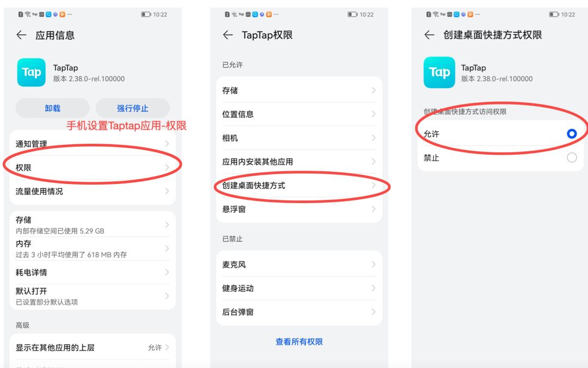Expand chevron beside 流量使用情况
The image size is (588, 368).
point(167,191)
